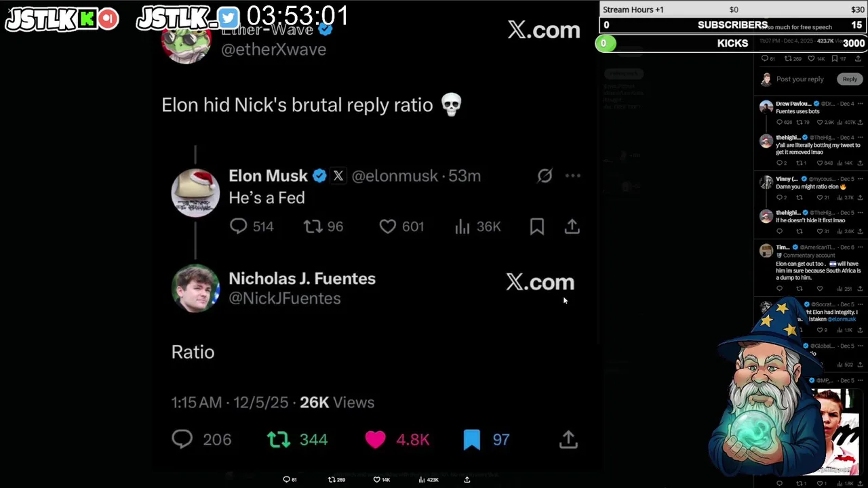Viewport: 868px width, 488px height.
Task: Open more options menu on Elon Musk's tweet
Action: (573, 176)
